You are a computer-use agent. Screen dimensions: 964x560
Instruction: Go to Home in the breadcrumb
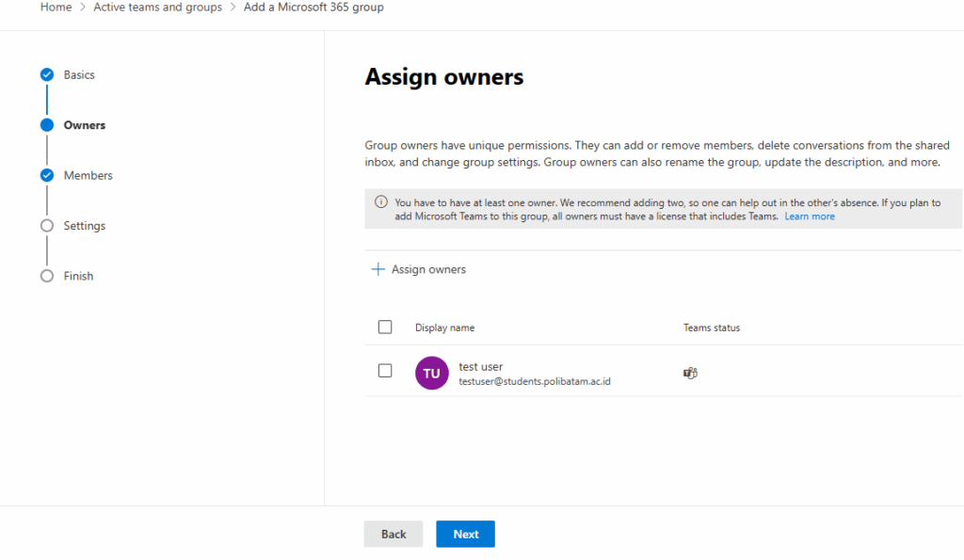(56, 8)
